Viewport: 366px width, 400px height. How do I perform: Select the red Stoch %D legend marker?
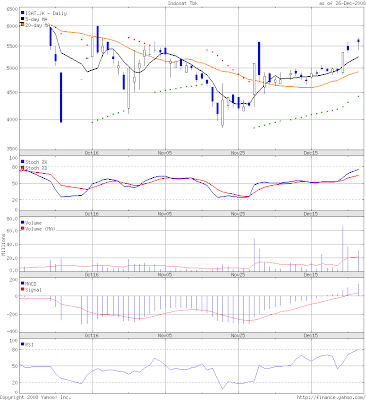click(x=23, y=168)
